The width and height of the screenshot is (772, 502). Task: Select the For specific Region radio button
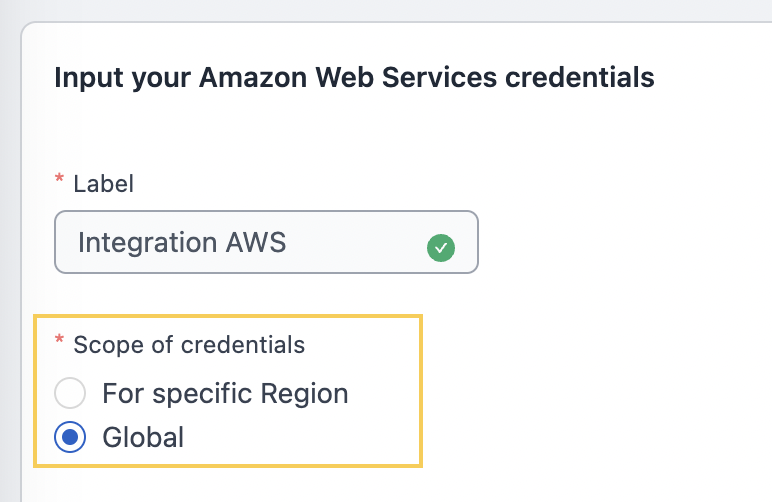click(x=70, y=393)
